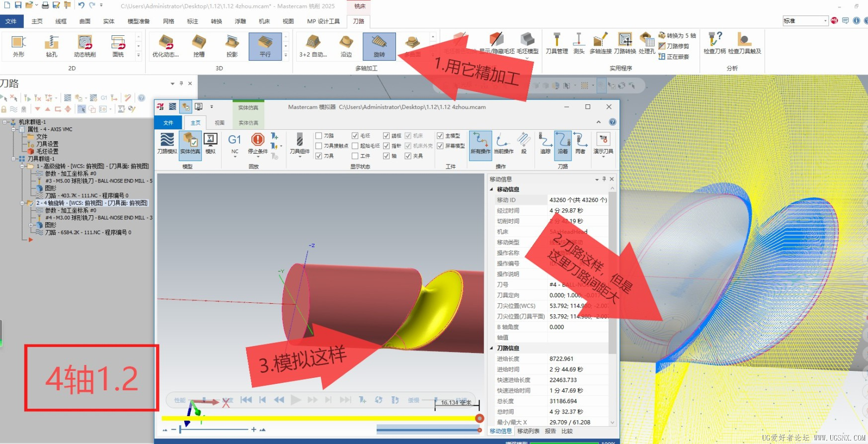The width and height of the screenshot is (868, 444).
Task: Toggle the 起始毛坯 initial stock checkbox
Action: [x=355, y=146]
